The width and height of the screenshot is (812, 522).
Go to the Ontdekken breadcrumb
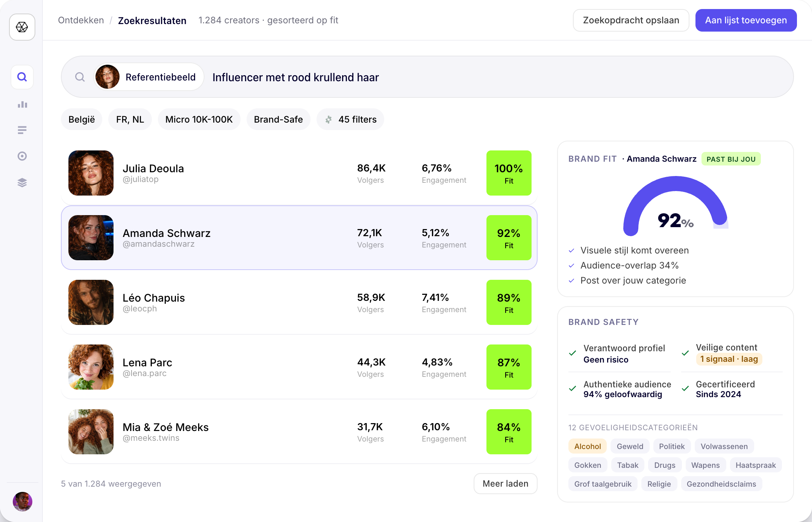[x=81, y=20]
